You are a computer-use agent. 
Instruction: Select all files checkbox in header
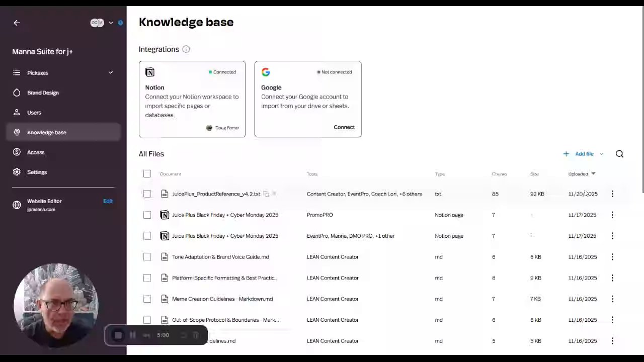[147, 174]
